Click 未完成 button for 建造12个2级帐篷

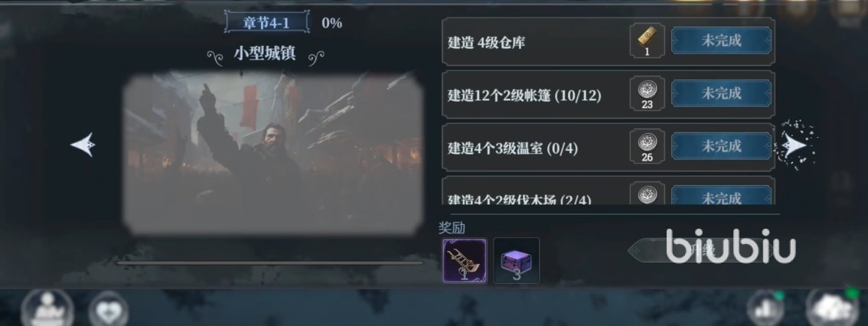click(721, 93)
